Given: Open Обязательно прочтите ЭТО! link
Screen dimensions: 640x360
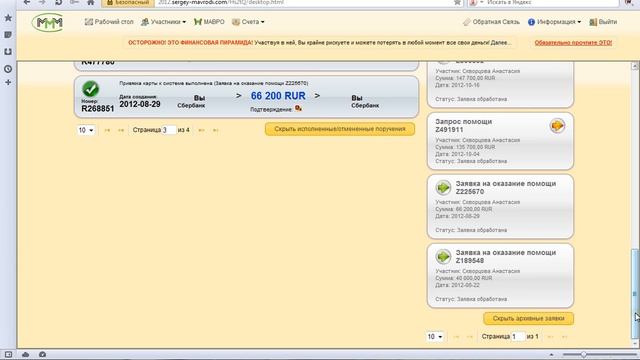Looking at the screenshot, I should click(573, 42).
